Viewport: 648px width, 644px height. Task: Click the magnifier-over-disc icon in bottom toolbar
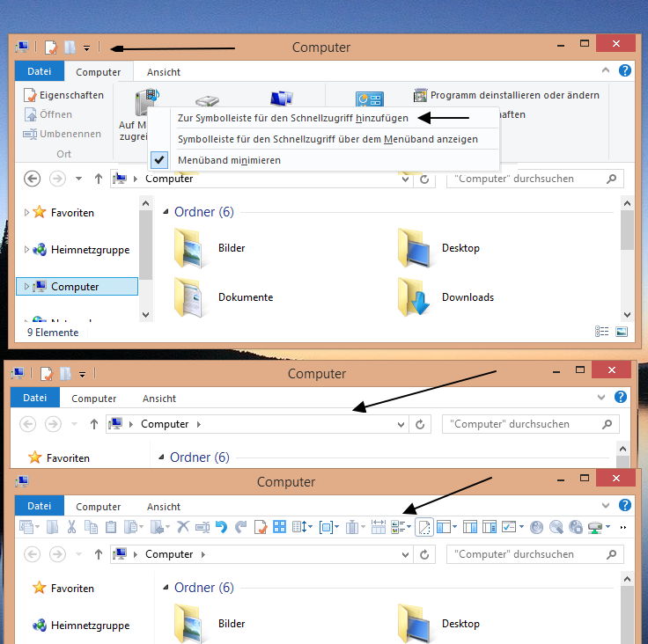(x=556, y=527)
